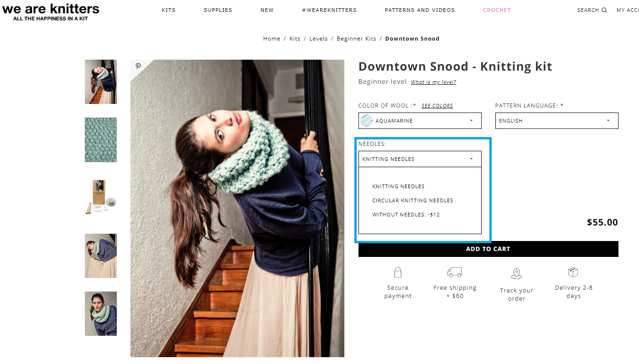Open the Supplies menu
The width and height of the screenshot is (639, 364).
click(x=218, y=10)
